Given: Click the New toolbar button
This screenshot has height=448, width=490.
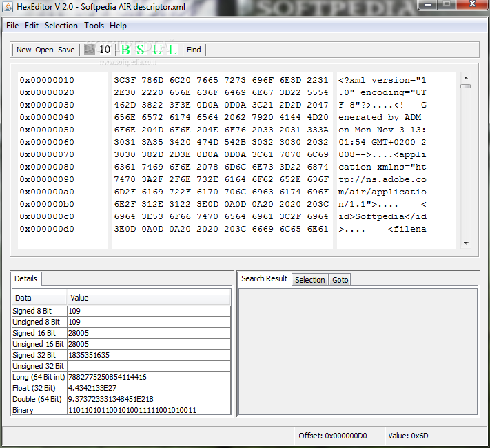Looking at the screenshot, I should 23,50.
